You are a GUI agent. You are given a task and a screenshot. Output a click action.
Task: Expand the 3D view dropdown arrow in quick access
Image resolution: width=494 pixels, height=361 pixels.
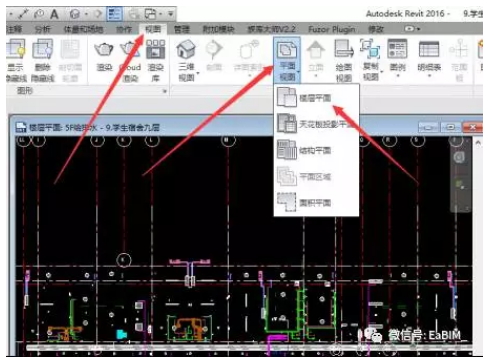(x=86, y=14)
